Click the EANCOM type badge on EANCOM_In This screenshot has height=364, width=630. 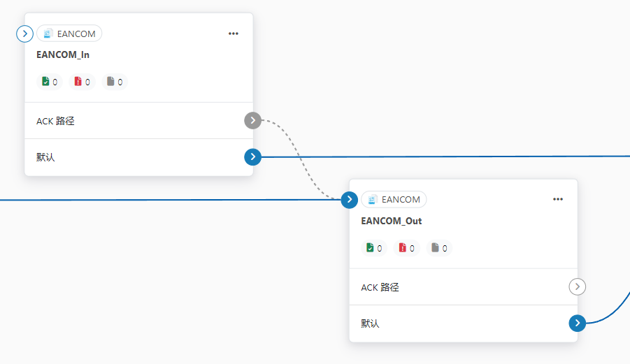70,34
